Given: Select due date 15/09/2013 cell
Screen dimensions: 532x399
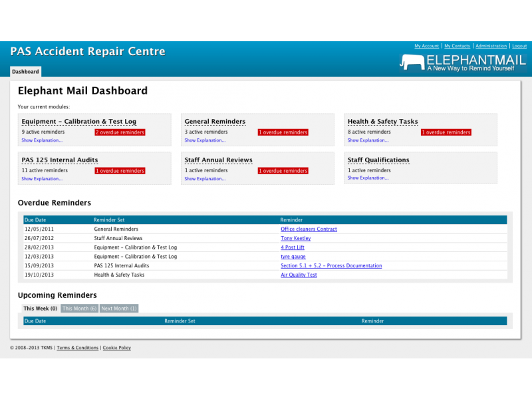Looking at the screenshot, I should tap(39, 265).
